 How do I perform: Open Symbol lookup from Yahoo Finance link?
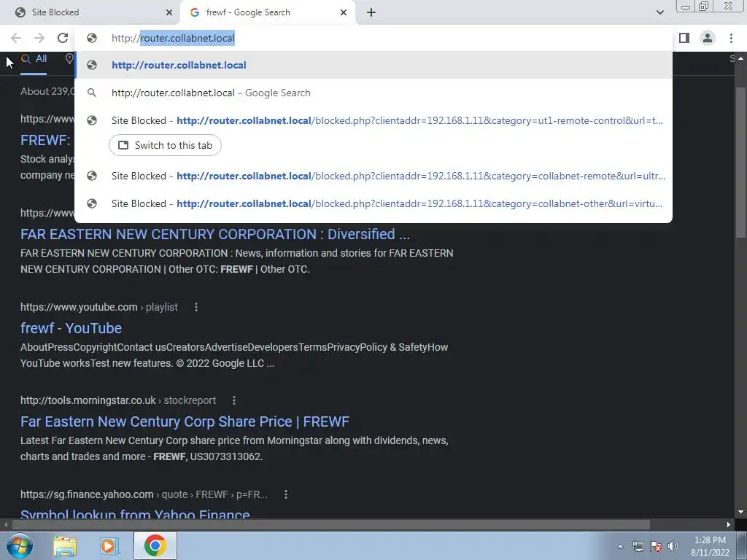[x=135, y=514]
